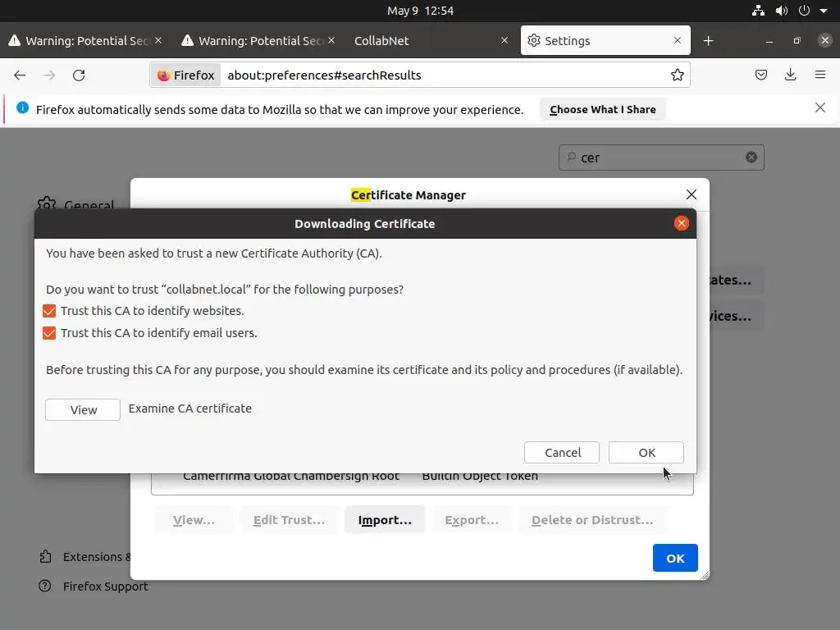Enable trust for identifying websites checkbox
Image resolution: width=840 pixels, height=630 pixels.
click(x=49, y=311)
